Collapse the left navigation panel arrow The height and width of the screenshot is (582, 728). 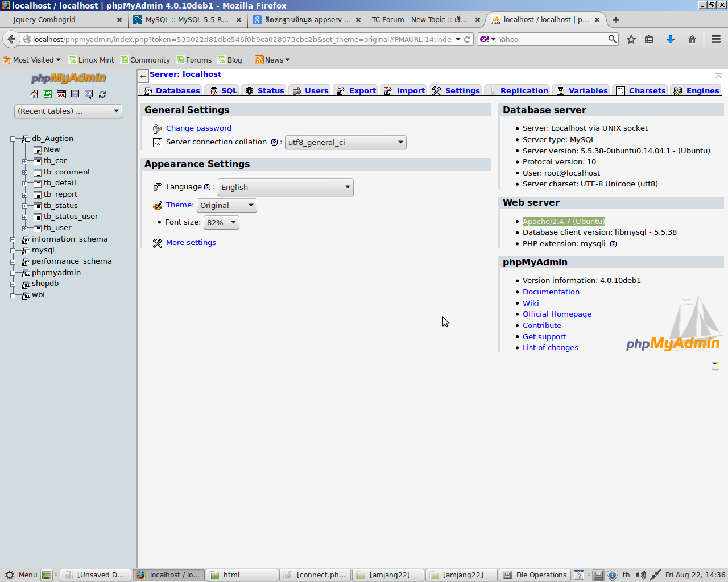(143, 76)
